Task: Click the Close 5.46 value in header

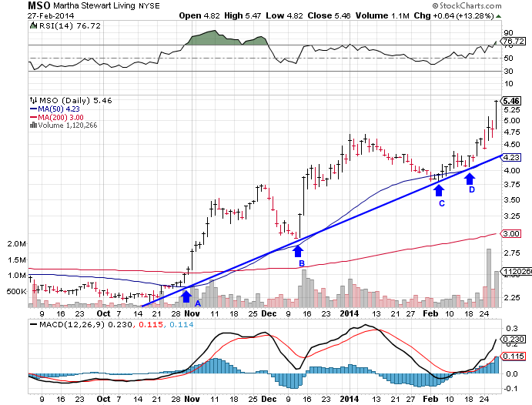Action: (329, 15)
